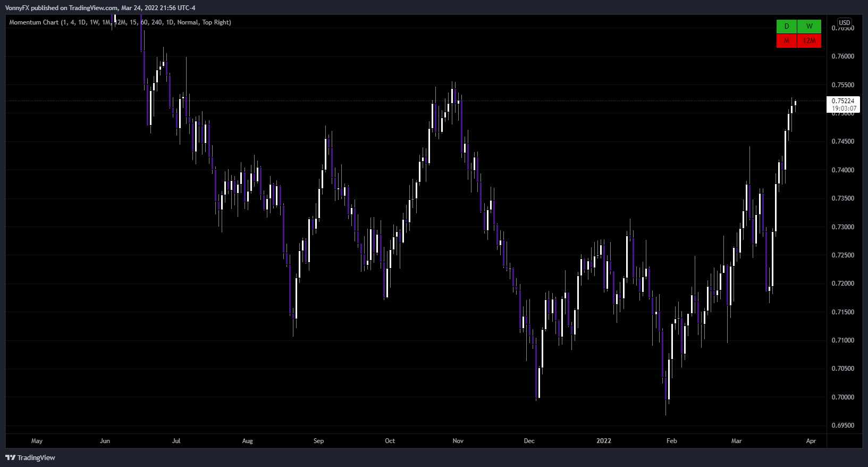Click the May label on time axis
The height and width of the screenshot is (467, 868).
[x=37, y=441]
